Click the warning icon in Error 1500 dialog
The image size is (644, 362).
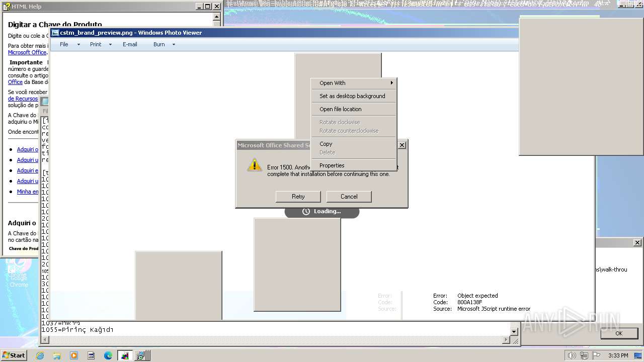255,164
